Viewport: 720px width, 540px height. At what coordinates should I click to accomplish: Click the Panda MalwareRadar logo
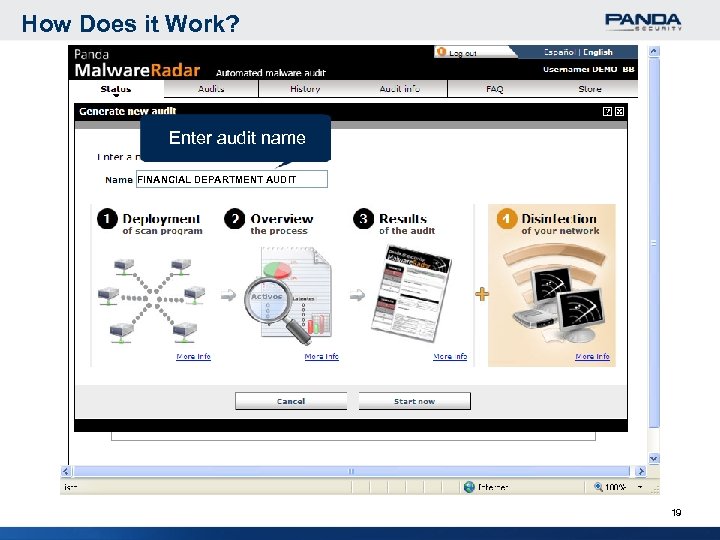point(137,63)
